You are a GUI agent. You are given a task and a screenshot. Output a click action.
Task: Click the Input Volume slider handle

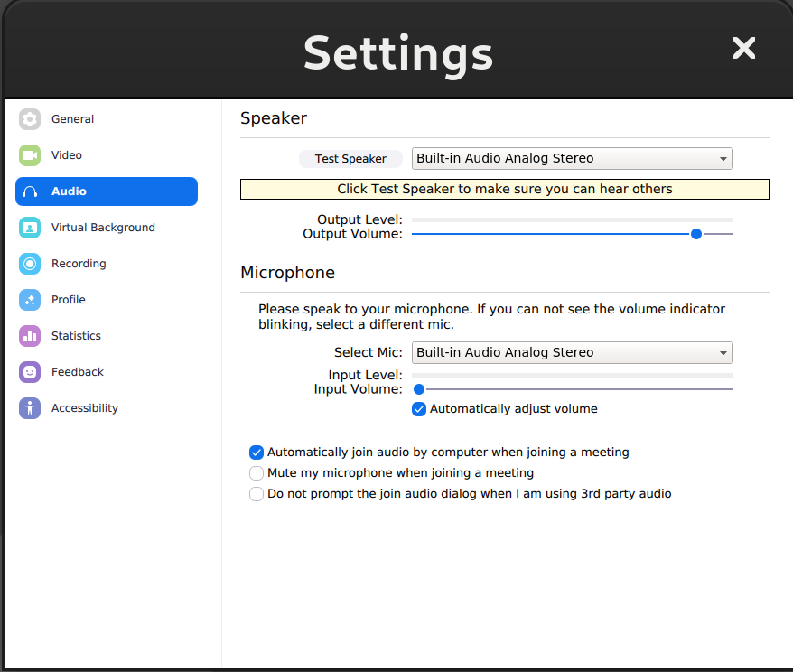pyautogui.click(x=419, y=389)
